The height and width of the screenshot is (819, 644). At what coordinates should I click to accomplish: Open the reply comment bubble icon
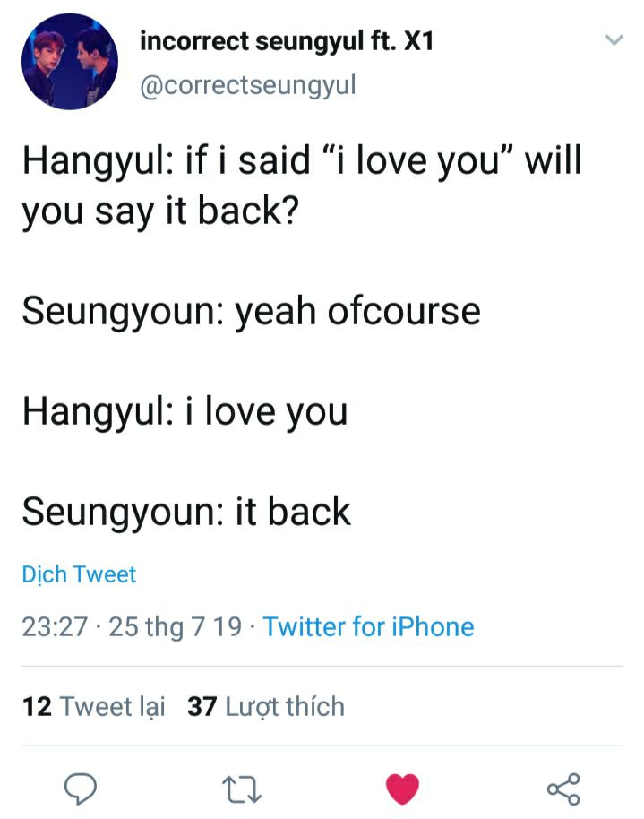pos(81,789)
